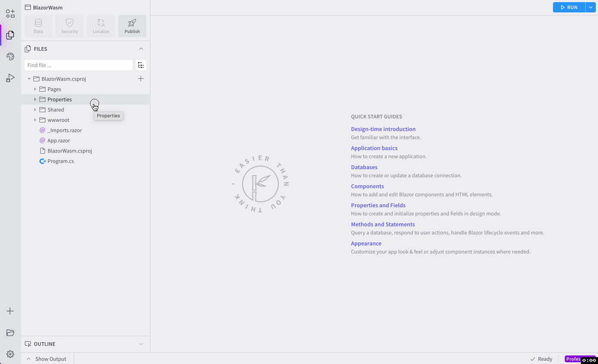The image size is (598, 364).
Task: Select the wwwroot folder
Action: point(58,120)
